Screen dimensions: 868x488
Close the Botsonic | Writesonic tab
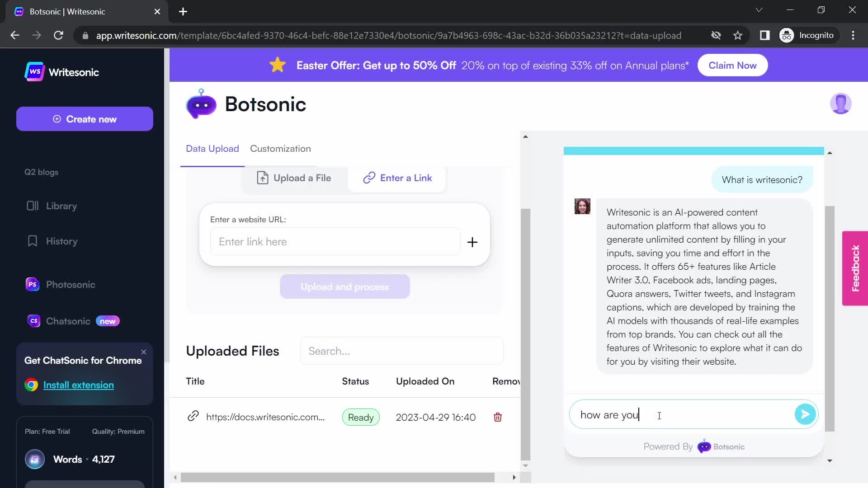[157, 12]
